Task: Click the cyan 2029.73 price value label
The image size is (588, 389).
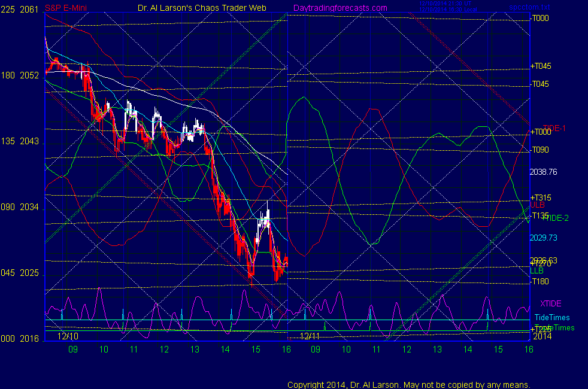Action: tap(544, 238)
